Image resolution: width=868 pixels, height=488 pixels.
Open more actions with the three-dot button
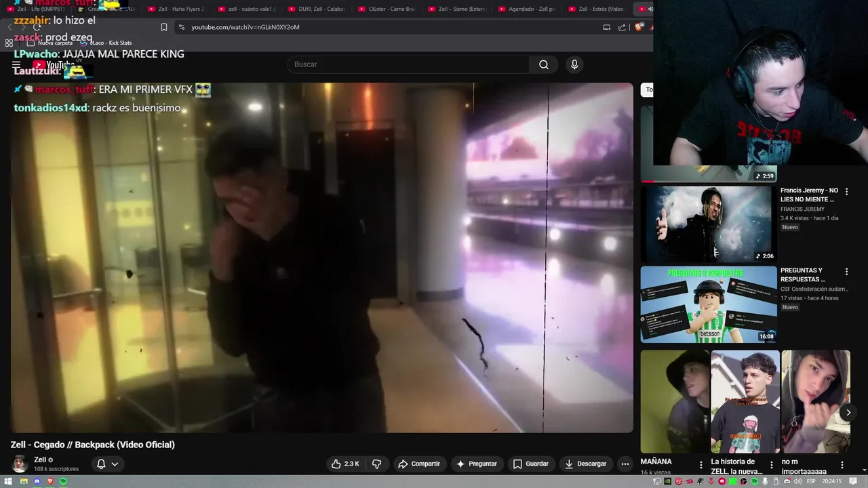coord(625,464)
